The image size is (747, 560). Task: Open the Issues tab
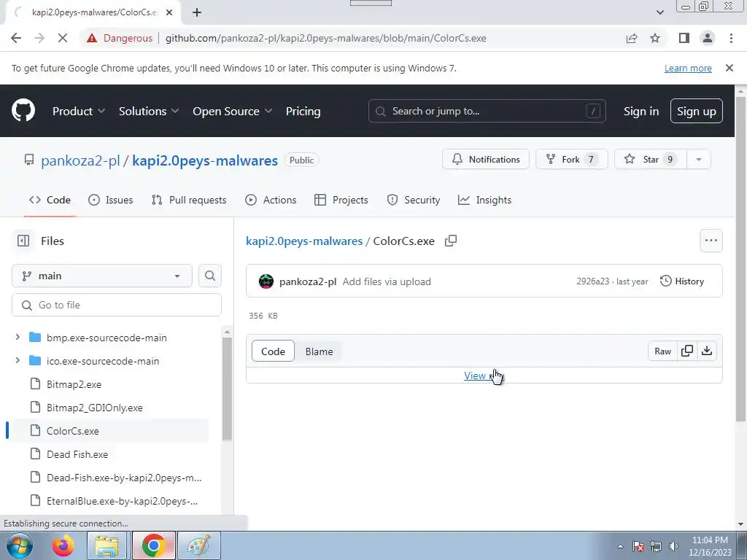[x=111, y=200]
